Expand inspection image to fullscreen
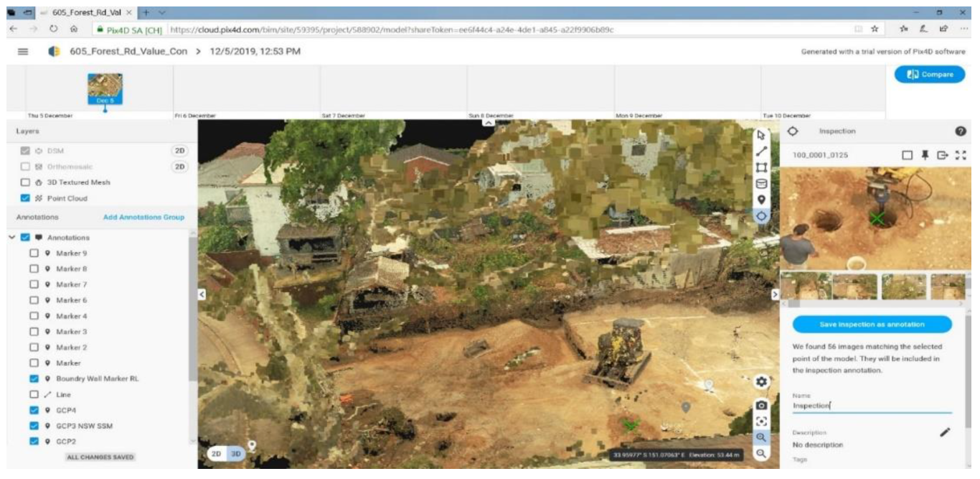Viewport: 980px width, 479px height. (x=961, y=155)
